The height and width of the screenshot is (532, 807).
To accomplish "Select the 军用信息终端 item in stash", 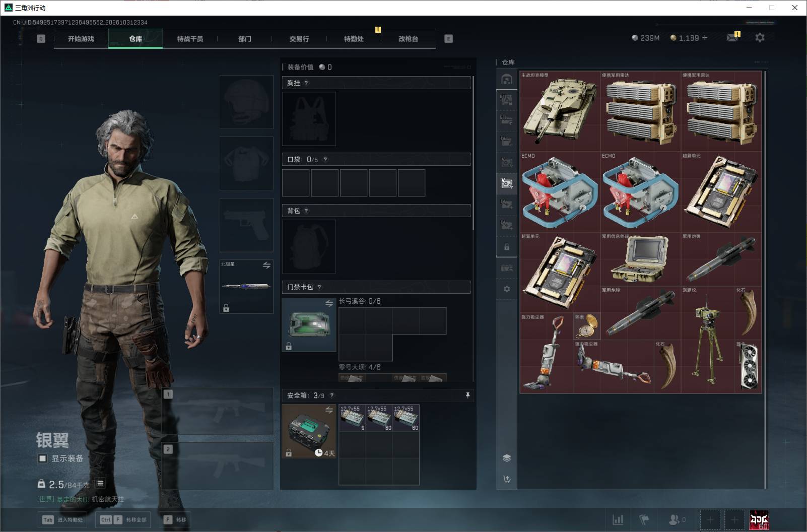I will pos(640,258).
